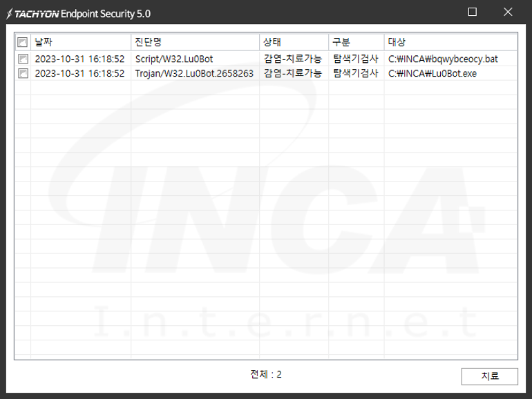Click the date of the Lu0Bot.exe row
The width and height of the screenshot is (532, 399).
pyautogui.click(x=79, y=74)
